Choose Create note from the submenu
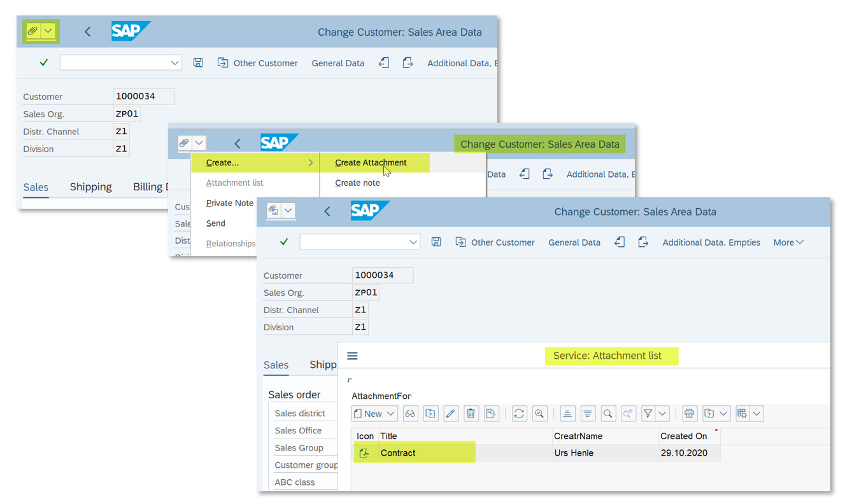 click(x=357, y=183)
